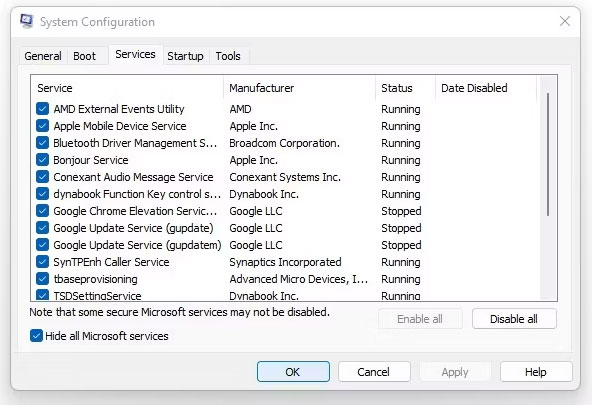Click the AMD manufacturer cell
The image size is (592, 405).
pos(240,109)
